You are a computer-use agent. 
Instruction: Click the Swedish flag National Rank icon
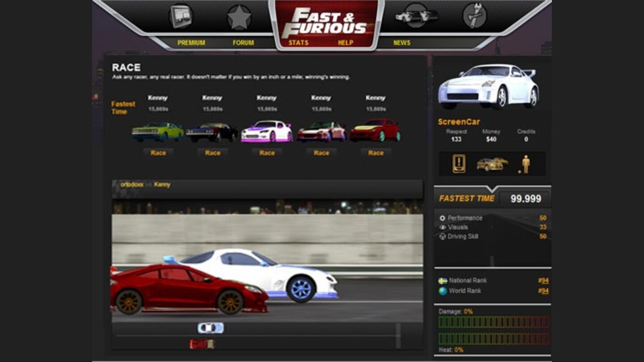[x=443, y=281]
